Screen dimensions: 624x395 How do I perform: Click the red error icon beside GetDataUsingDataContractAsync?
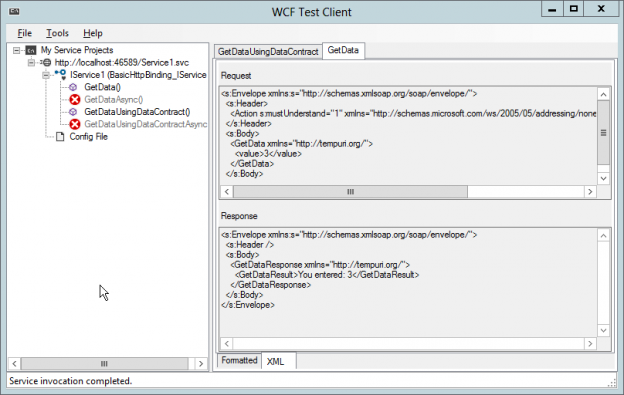click(x=74, y=124)
